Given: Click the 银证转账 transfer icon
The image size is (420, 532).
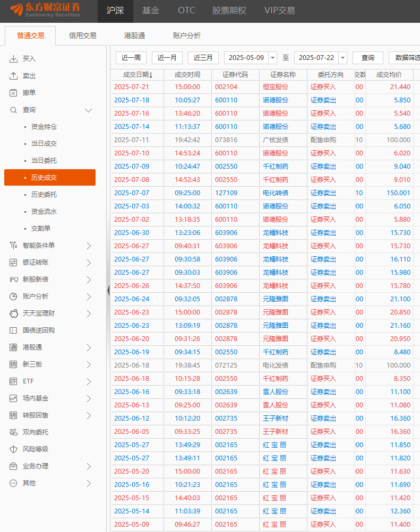Looking at the screenshot, I should pos(13,262).
